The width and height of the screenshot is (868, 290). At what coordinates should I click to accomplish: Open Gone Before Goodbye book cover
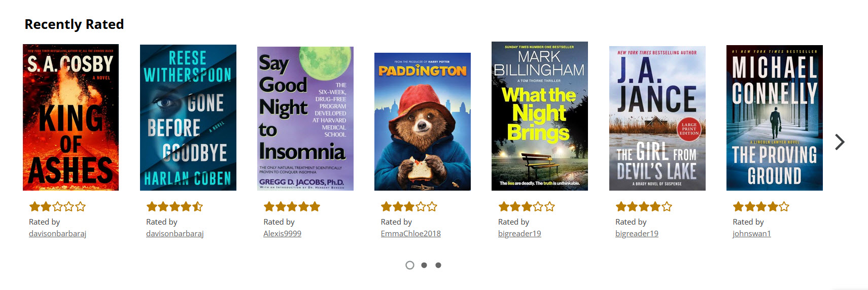tap(188, 118)
